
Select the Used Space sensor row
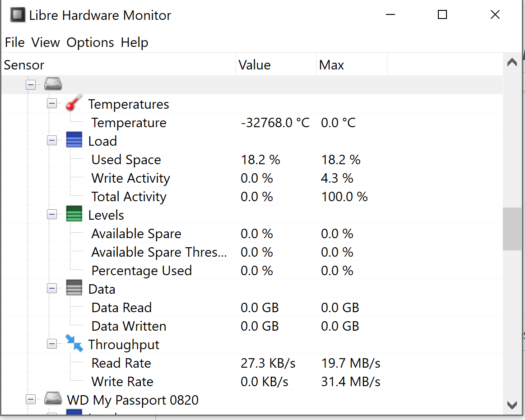[x=126, y=159]
